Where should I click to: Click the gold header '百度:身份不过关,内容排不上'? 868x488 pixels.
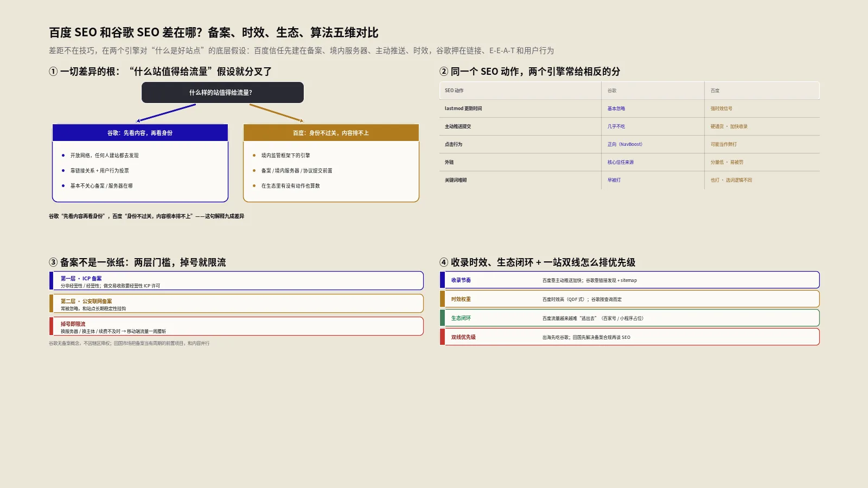pyautogui.click(x=331, y=133)
